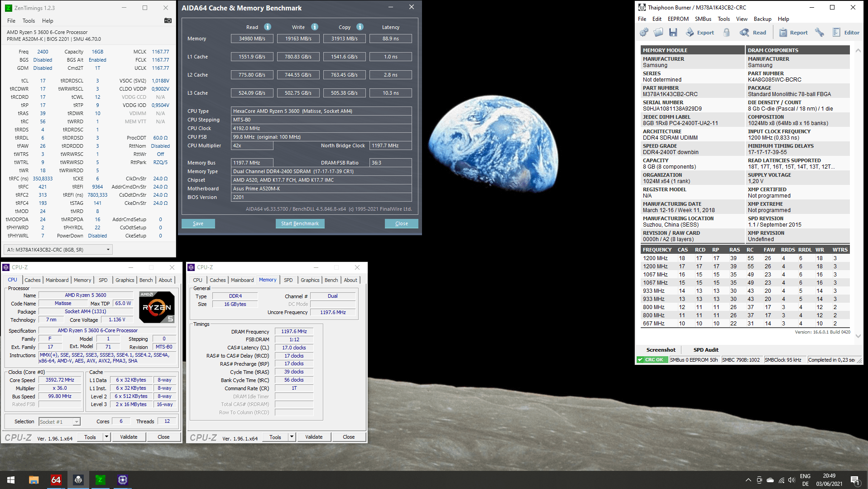The height and width of the screenshot is (489, 868).
Task: Click the Report clipboard toolbar button
Action: [x=793, y=33]
